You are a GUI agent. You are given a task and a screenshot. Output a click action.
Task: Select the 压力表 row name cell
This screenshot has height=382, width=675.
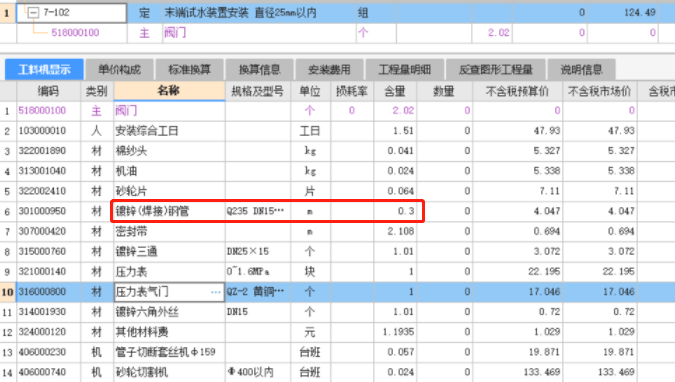pos(169,272)
